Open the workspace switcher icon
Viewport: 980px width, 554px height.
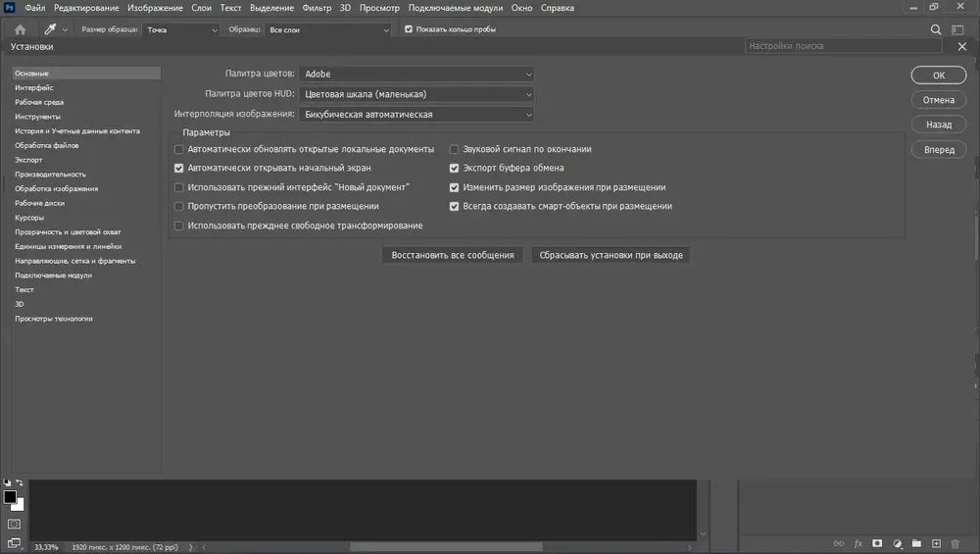pyautogui.click(x=957, y=29)
